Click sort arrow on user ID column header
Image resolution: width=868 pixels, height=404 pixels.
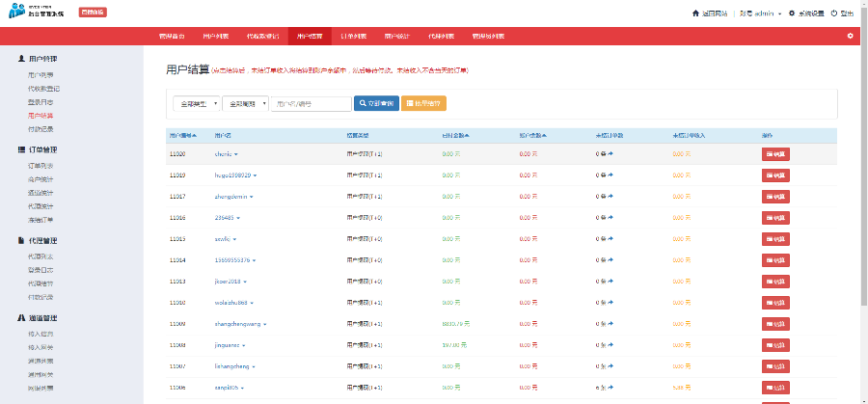194,136
